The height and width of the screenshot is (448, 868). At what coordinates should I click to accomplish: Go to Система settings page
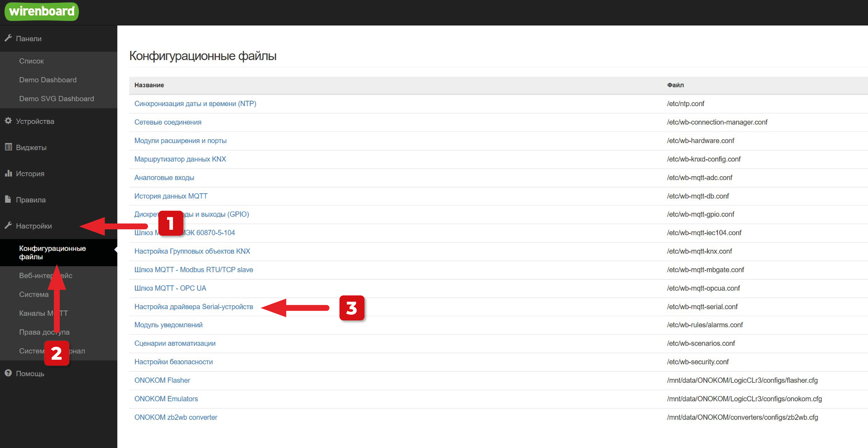click(34, 294)
